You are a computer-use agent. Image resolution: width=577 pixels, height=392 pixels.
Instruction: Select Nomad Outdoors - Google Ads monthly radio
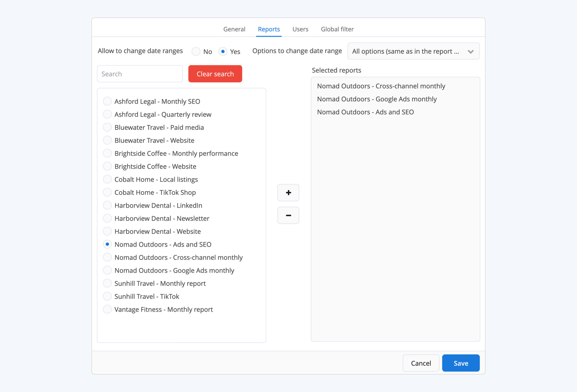click(107, 270)
